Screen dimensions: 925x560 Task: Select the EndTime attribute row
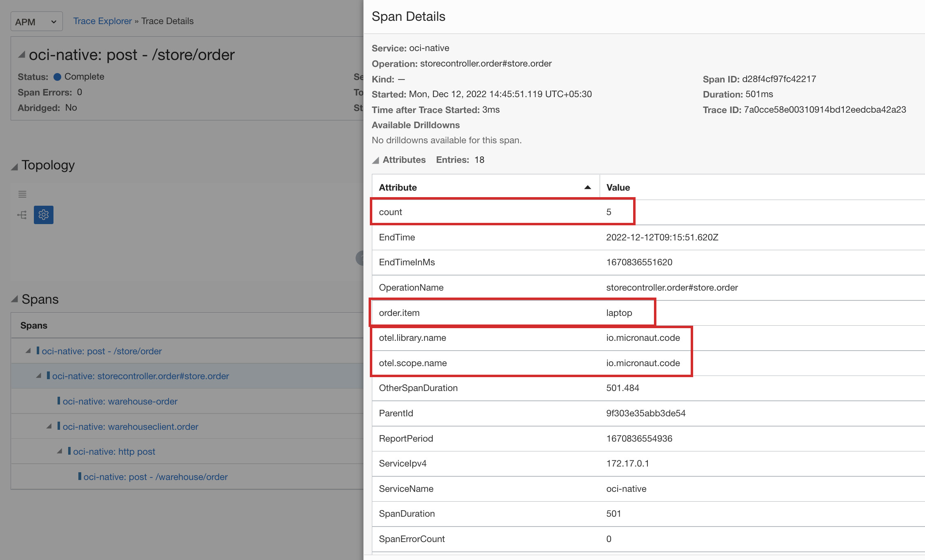tap(648, 238)
